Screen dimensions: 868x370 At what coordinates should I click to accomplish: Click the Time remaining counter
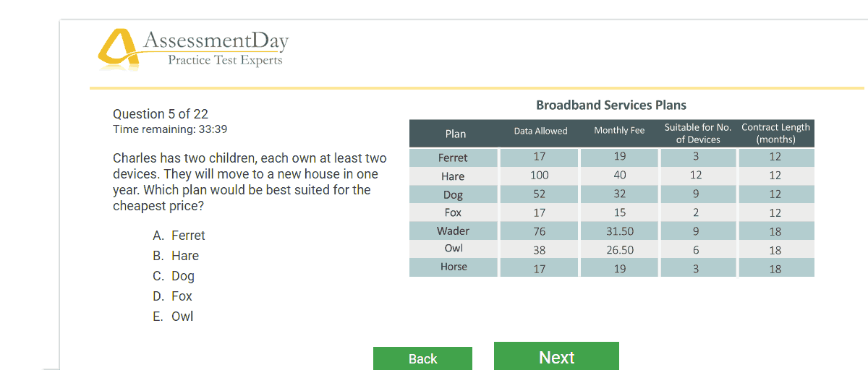click(170, 129)
